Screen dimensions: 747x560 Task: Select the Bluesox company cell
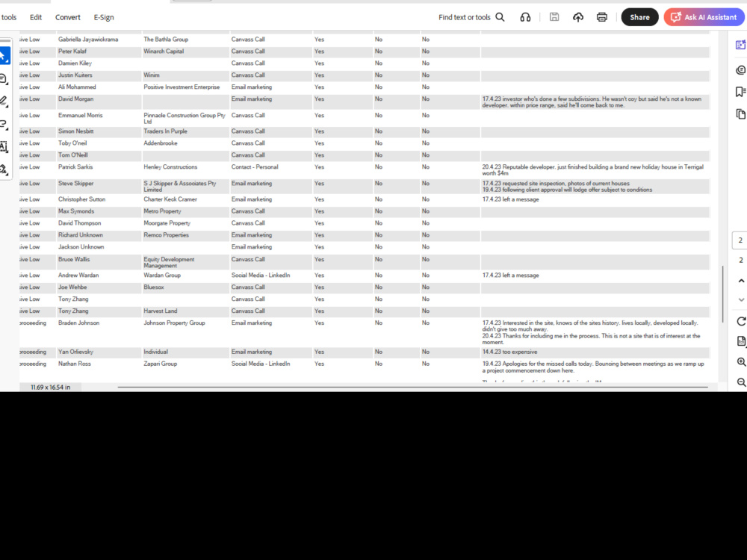coord(153,287)
